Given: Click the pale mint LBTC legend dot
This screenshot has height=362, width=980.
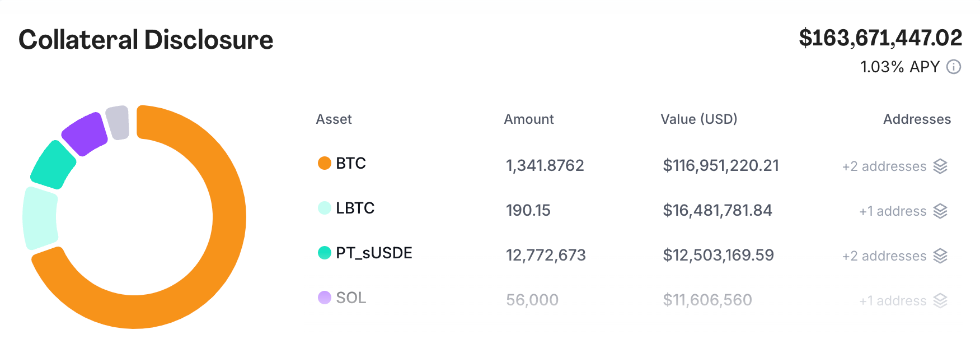Looking at the screenshot, I should [325, 208].
